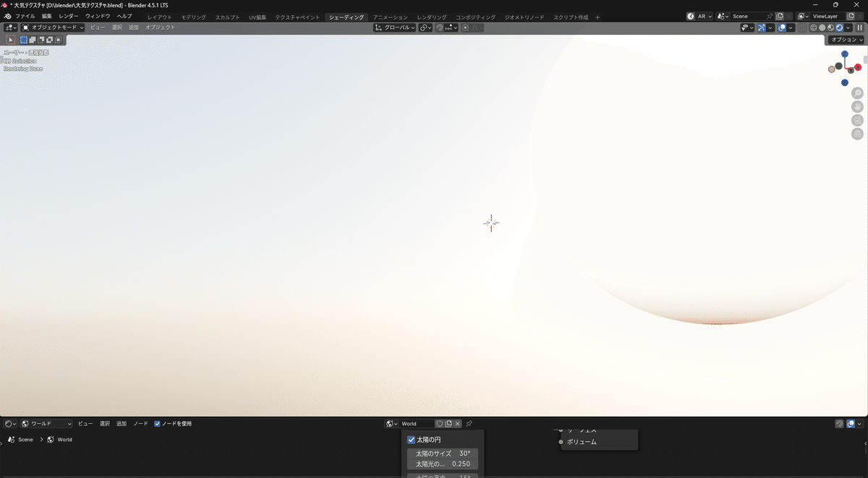The width and height of the screenshot is (868, 478).
Task: Open the viewport ビュー menu
Action: (x=98, y=27)
